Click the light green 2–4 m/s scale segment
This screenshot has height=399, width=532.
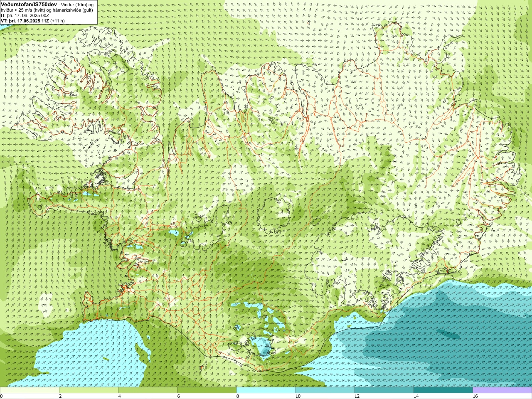point(89,390)
